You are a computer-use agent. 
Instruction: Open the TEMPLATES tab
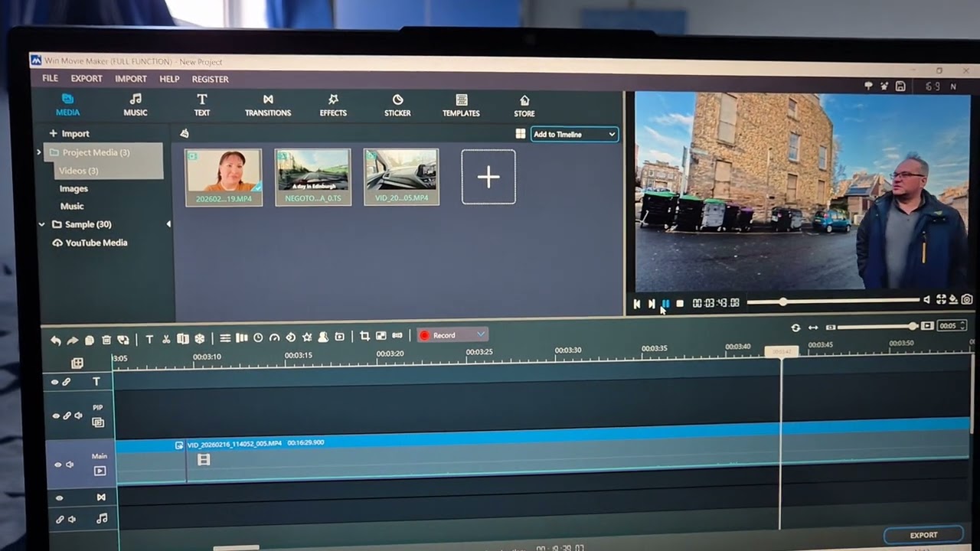coord(461,106)
